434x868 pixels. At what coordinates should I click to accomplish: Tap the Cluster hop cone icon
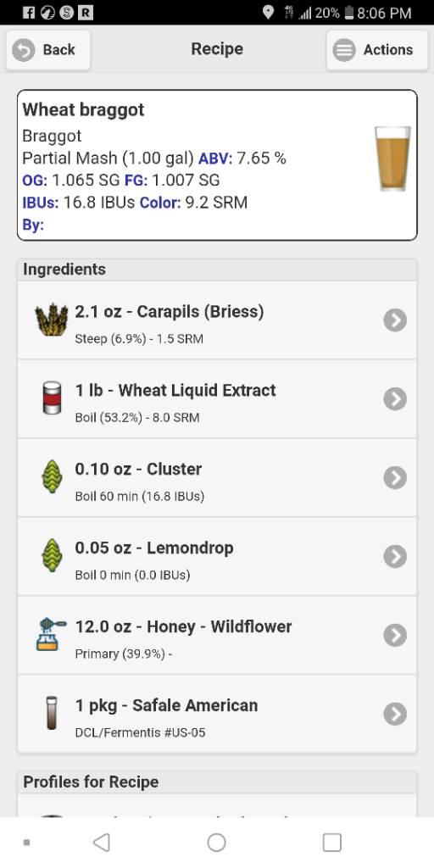pos(52,477)
